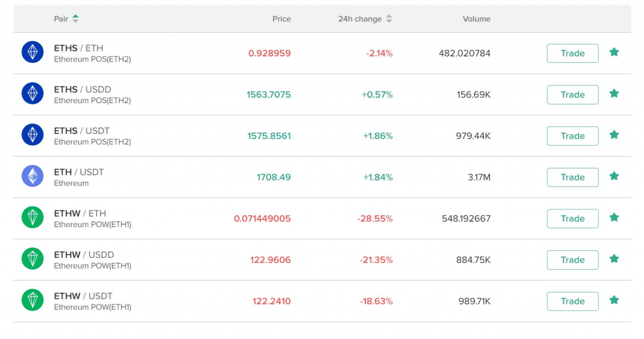
Task: Click the -21.35% change value
Action: (376, 260)
